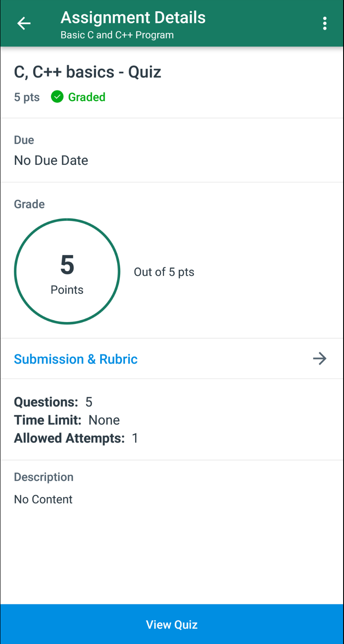Click the Allowed Attempts: 1 line
This screenshot has width=344, height=644.
click(x=76, y=438)
